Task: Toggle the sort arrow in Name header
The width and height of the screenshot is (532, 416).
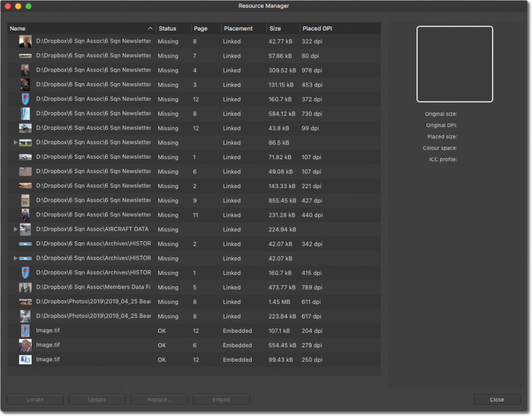Action: click(150, 28)
